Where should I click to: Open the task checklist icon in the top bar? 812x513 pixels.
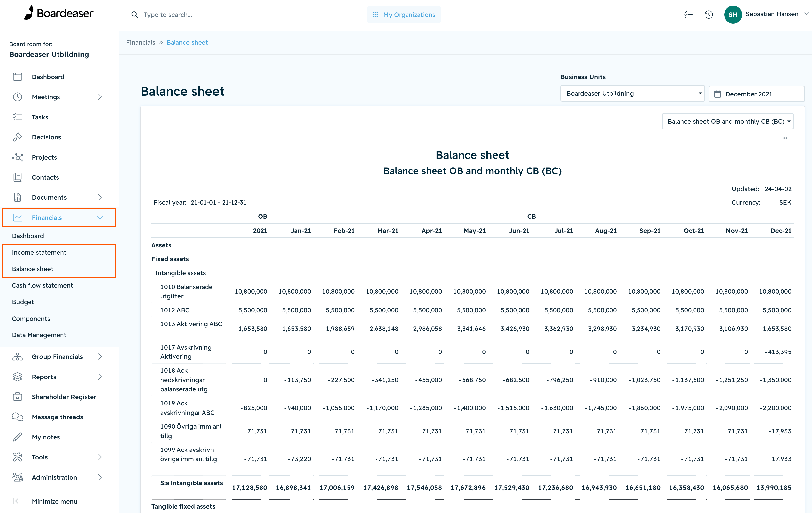(x=688, y=15)
